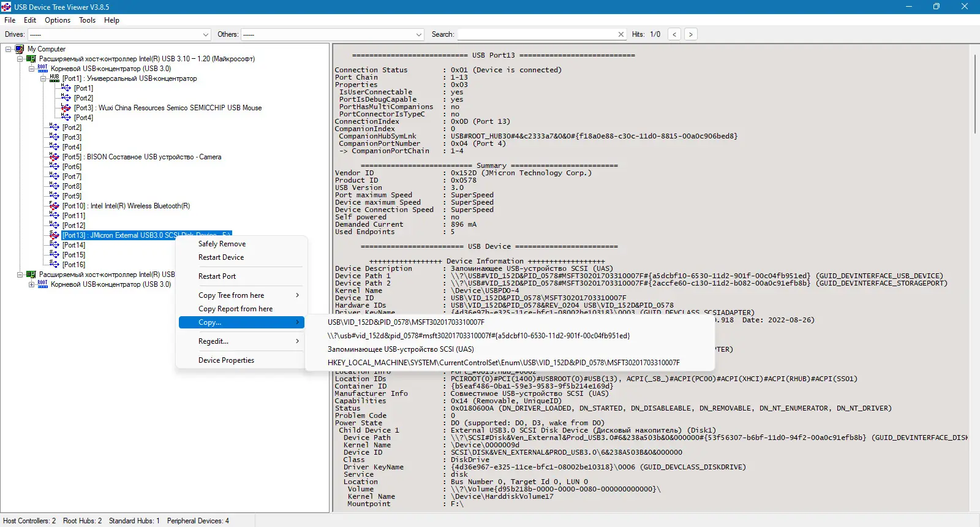Choose Copy Report from here
This screenshot has width=980, height=527.
pos(241,309)
